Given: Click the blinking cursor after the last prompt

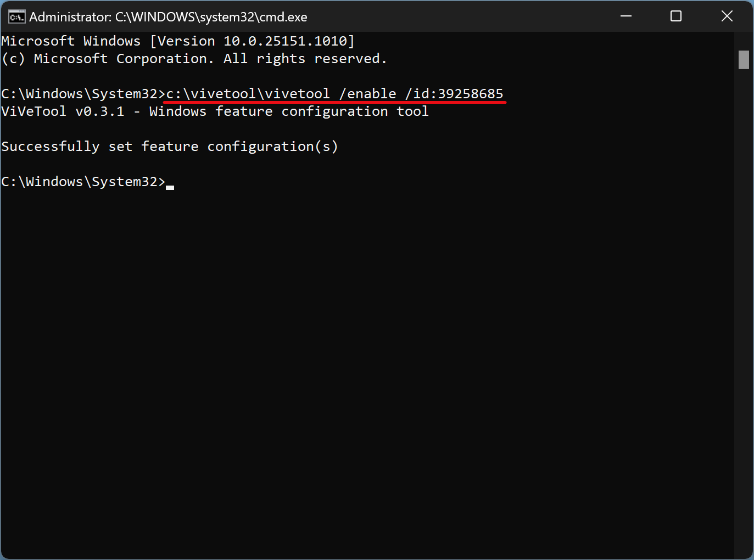Looking at the screenshot, I should [x=170, y=187].
